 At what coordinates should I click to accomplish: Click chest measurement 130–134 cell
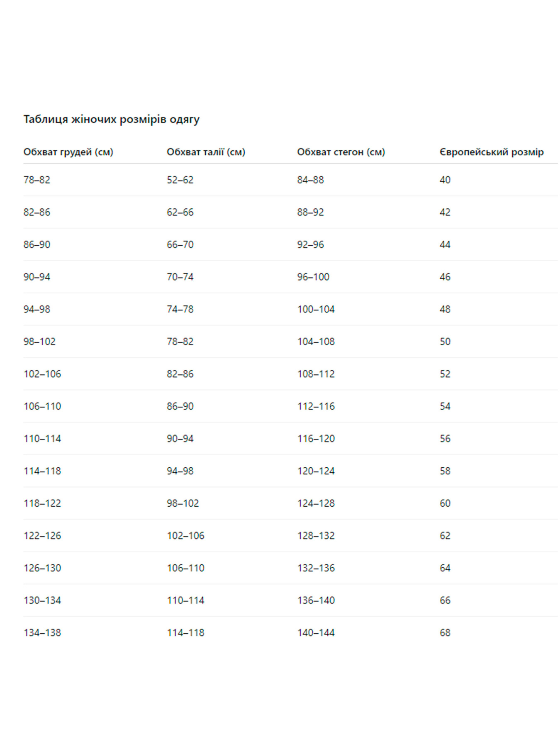click(x=42, y=601)
